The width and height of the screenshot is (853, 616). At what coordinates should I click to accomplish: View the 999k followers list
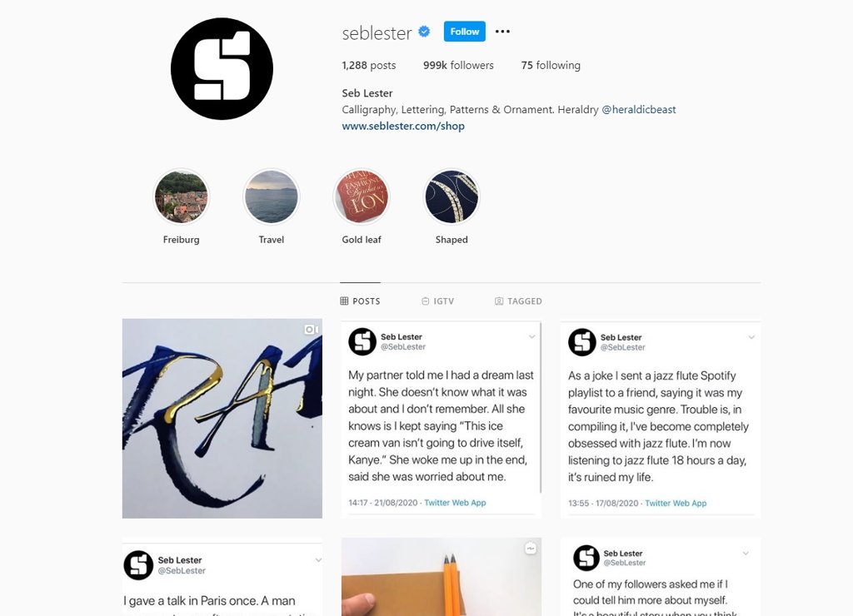pyautogui.click(x=458, y=65)
